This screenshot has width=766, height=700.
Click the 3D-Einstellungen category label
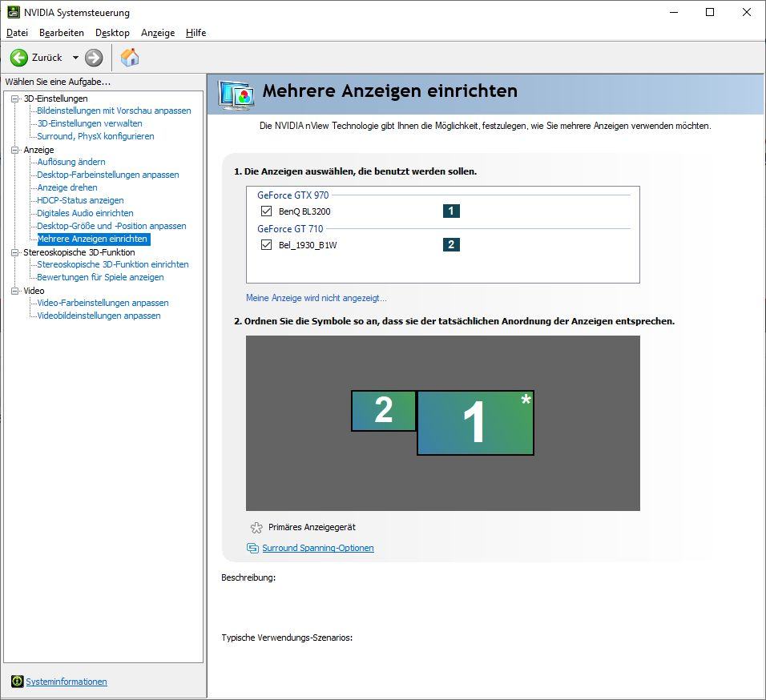pyautogui.click(x=56, y=99)
